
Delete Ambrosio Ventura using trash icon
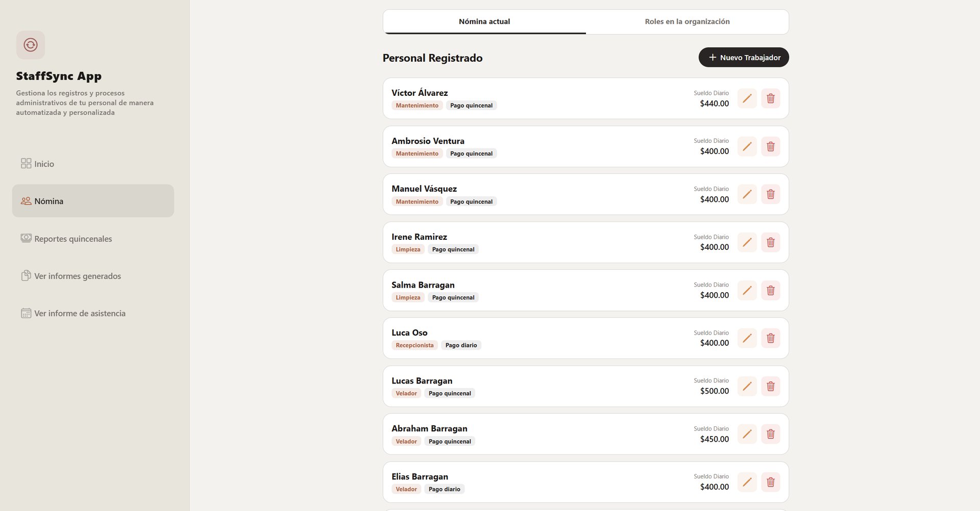(770, 146)
